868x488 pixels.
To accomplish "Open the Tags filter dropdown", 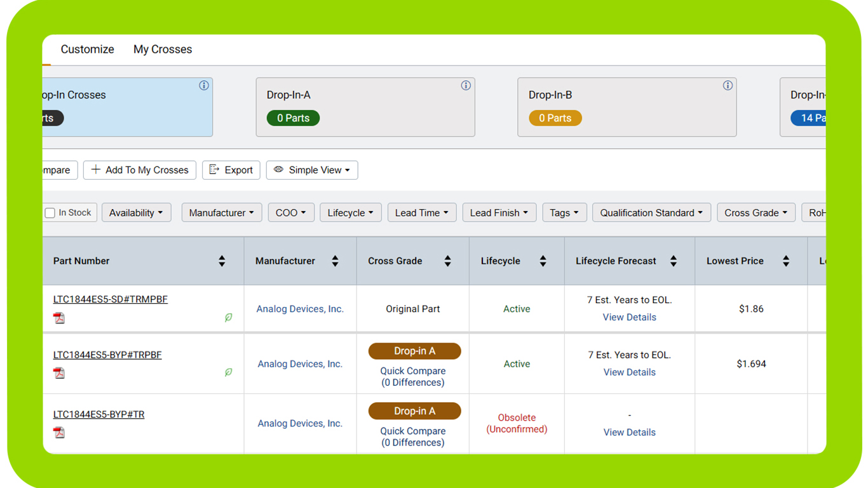I will coord(564,213).
